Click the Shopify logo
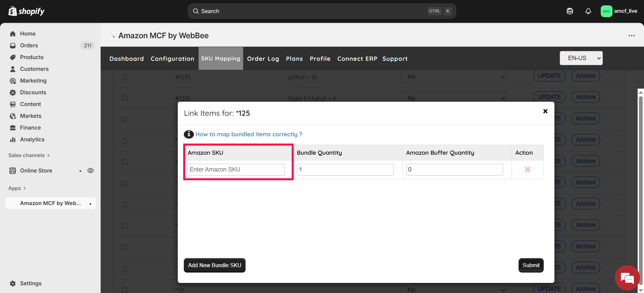Image resolution: width=644 pixels, height=293 pixels. pyautogui.click(x=26, y=11)
